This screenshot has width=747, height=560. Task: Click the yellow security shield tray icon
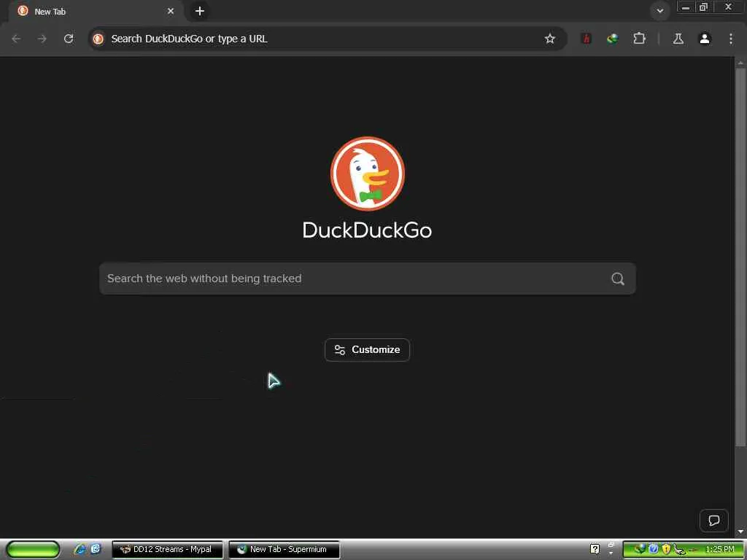tap(666, 549)
